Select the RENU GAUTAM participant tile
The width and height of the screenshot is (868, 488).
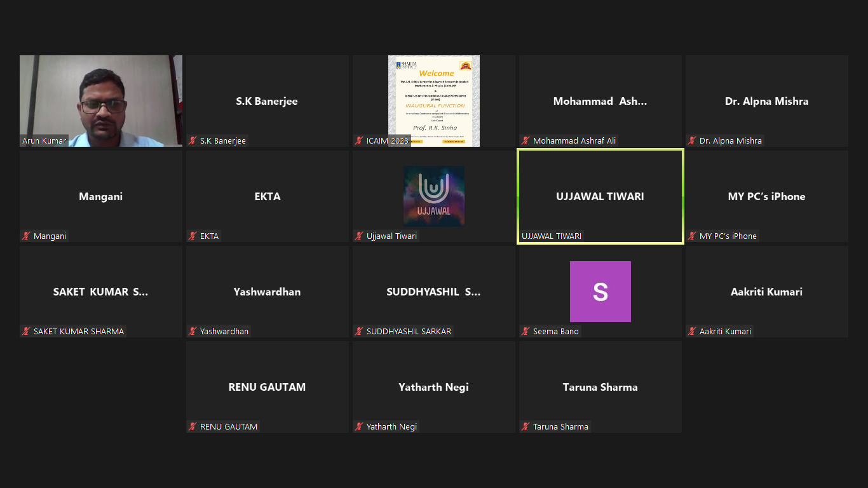click(x=267, y=387)
